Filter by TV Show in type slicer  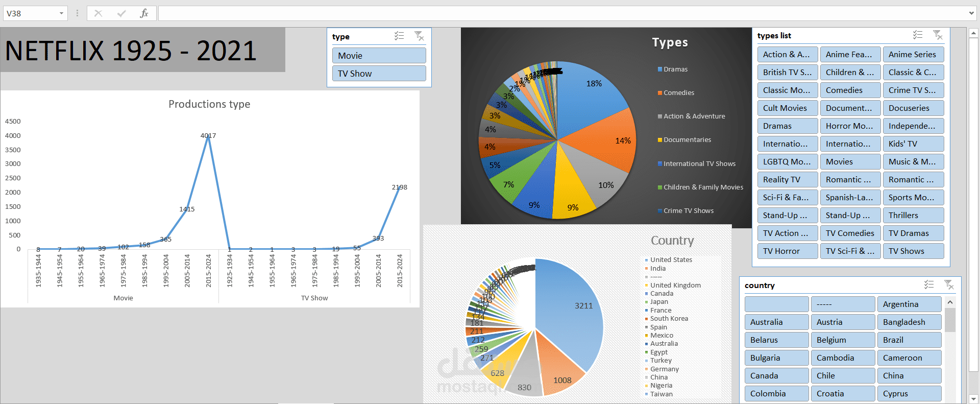pyautogui.click(x=379, y=74)
